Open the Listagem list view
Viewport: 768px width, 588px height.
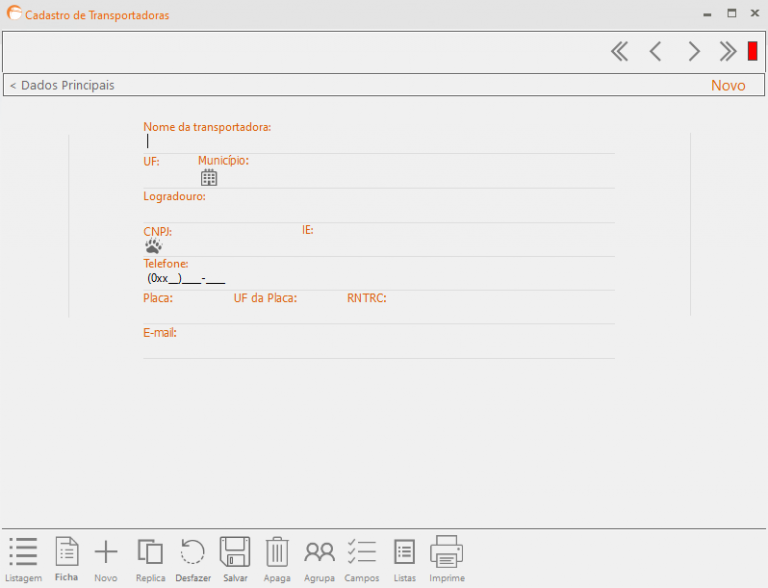(23, 553)
